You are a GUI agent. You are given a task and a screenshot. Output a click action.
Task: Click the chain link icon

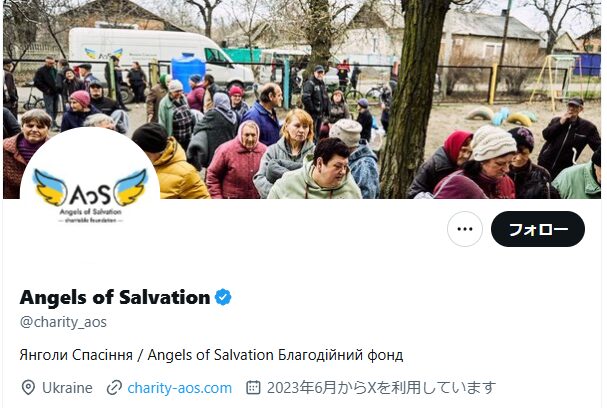point(114,388)
